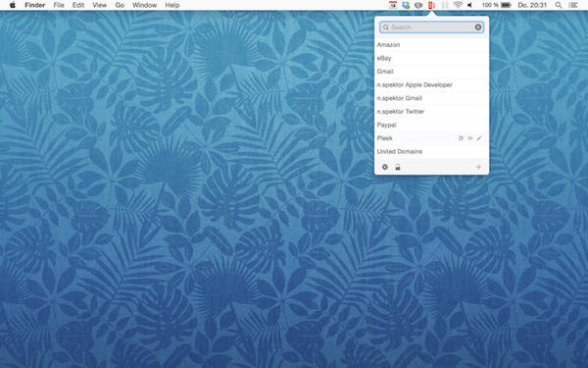Open Notification Center icon
The height and width of the screenshot is (368, 588).
(x=573, y=5)
